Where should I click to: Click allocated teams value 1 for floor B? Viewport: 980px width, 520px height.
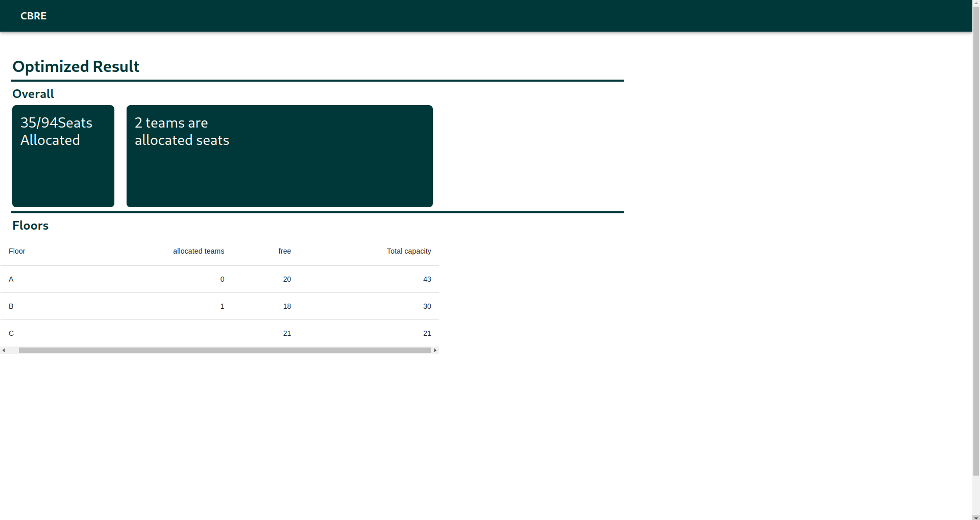pos(222,306)
